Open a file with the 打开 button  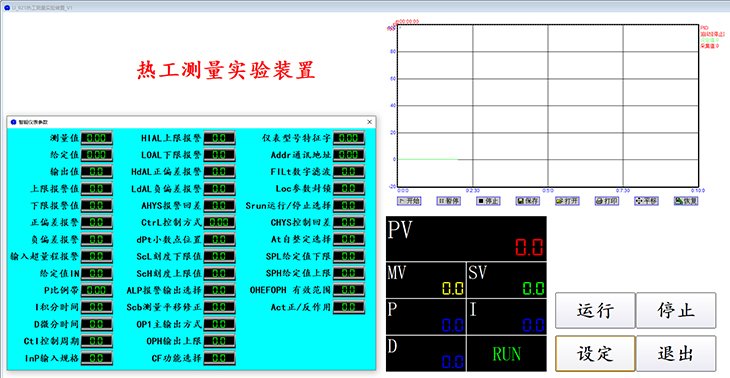(x=567, y=201)
